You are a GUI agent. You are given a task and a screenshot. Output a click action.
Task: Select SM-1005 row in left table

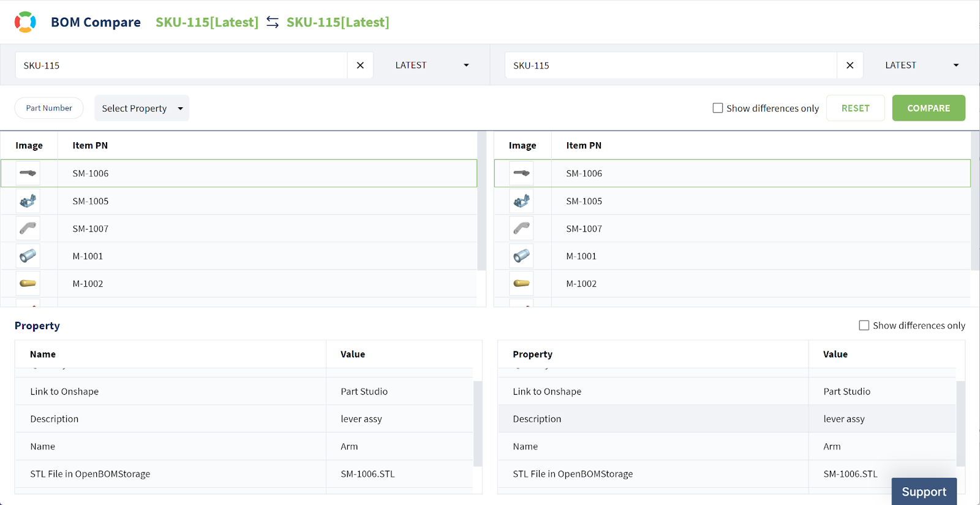239,201
